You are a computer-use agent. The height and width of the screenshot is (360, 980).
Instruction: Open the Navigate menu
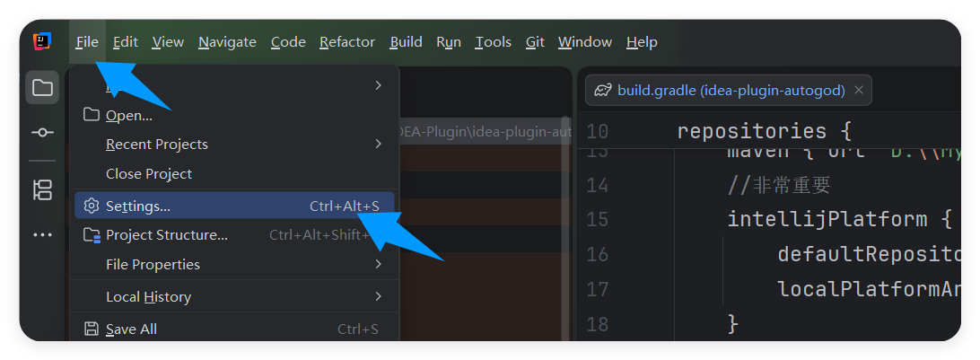(227, 42)
